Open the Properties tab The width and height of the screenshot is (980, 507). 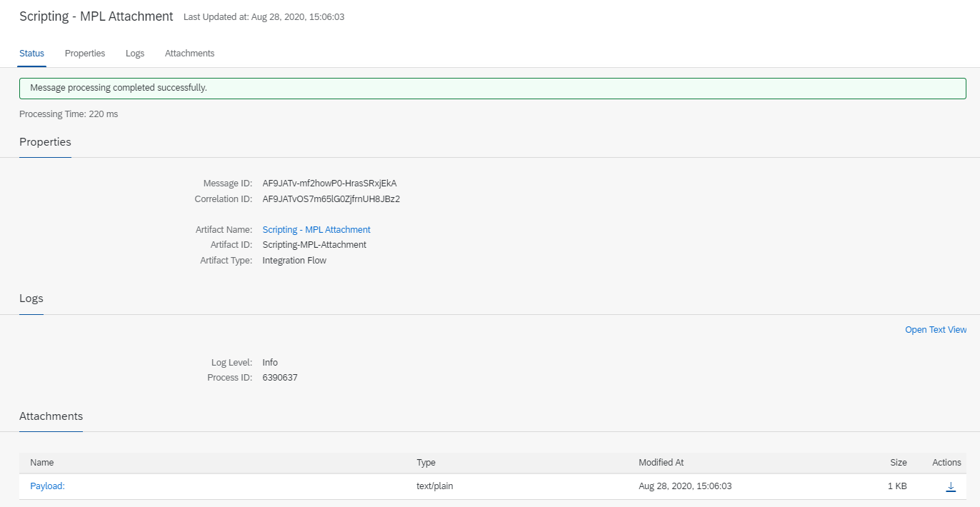(x=85, y=54)
